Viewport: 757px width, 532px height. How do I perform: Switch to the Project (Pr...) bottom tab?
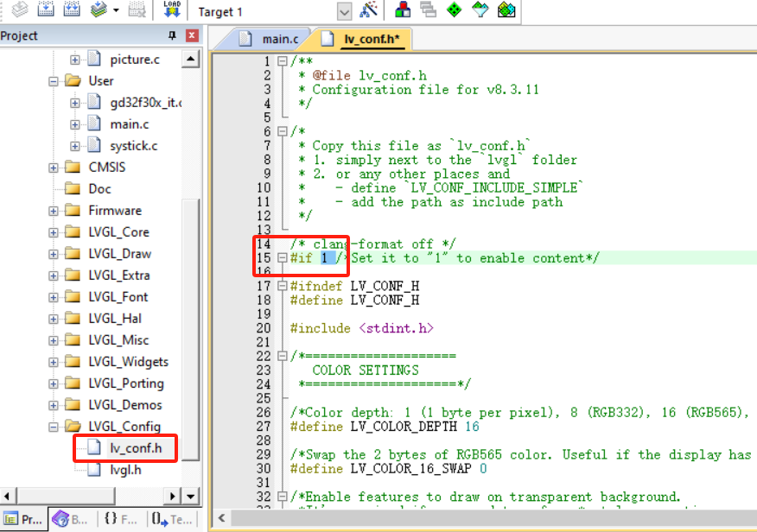tap(23, 519)
